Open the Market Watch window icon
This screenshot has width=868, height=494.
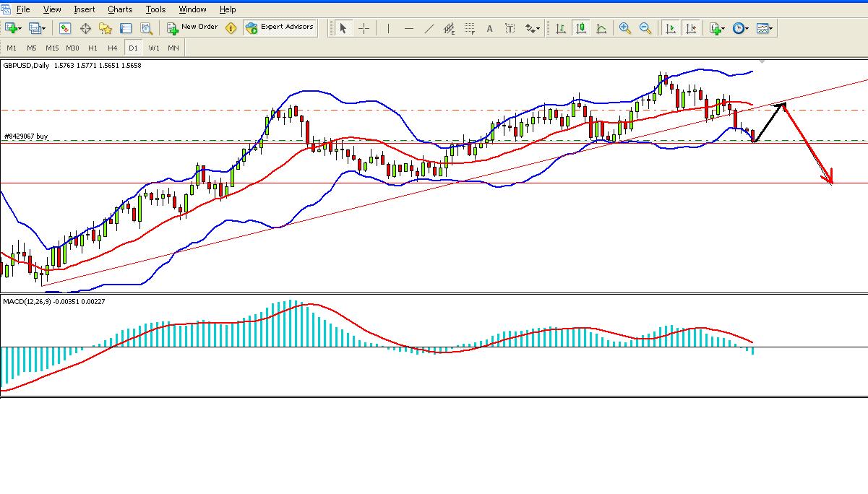tap(65, 28)
